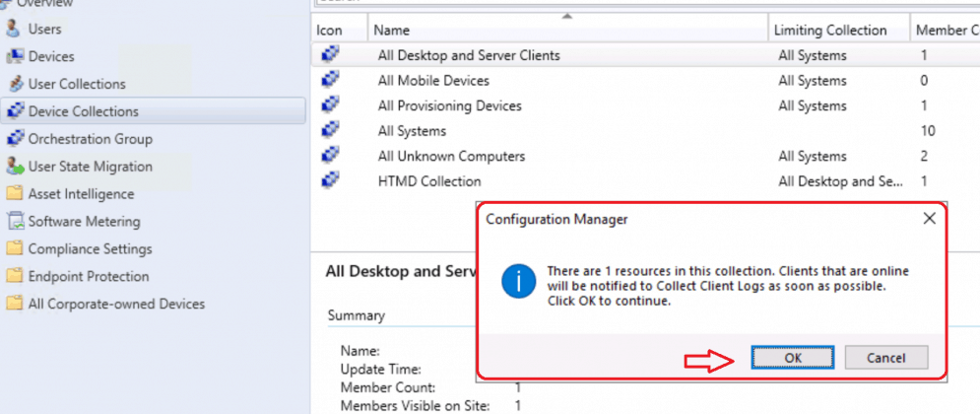980x414 pixels.
Task: Open User State Migration node
Action: click(90, 167)
